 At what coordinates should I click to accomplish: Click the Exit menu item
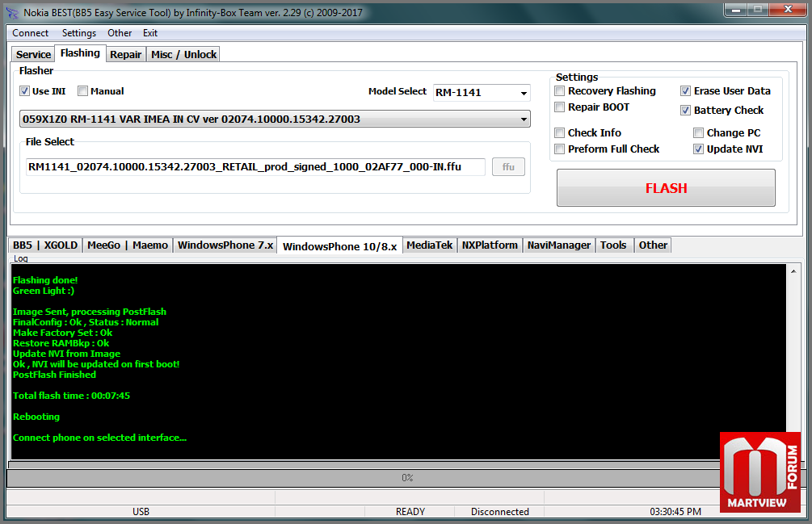coord(150,33)
